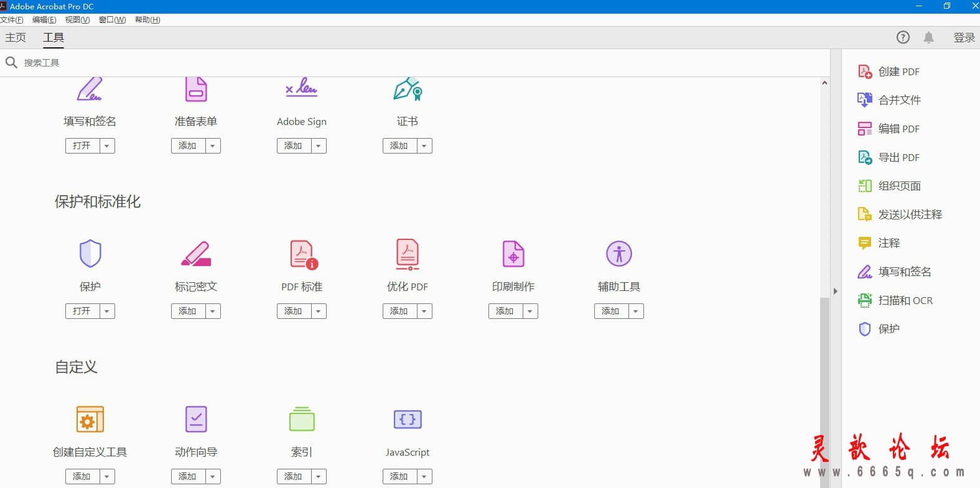Click the help question mark icon

coord(903,37)
